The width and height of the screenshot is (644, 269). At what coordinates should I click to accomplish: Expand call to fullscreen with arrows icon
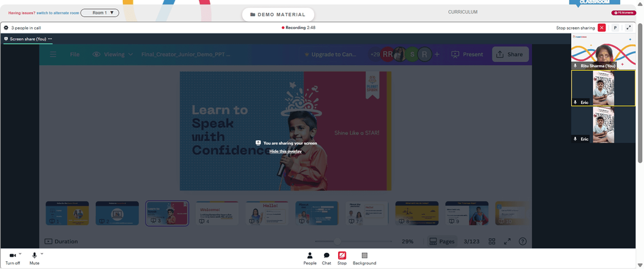[629, 28]
